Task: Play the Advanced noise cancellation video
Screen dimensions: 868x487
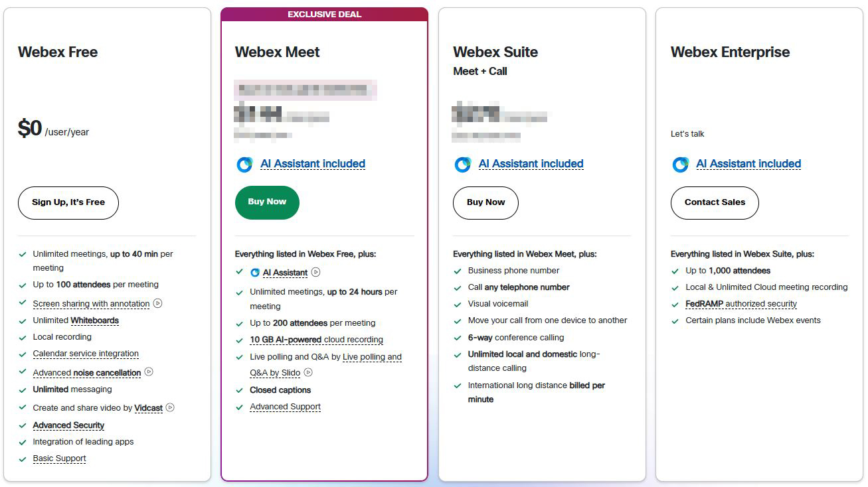Action: coord(149,372)
